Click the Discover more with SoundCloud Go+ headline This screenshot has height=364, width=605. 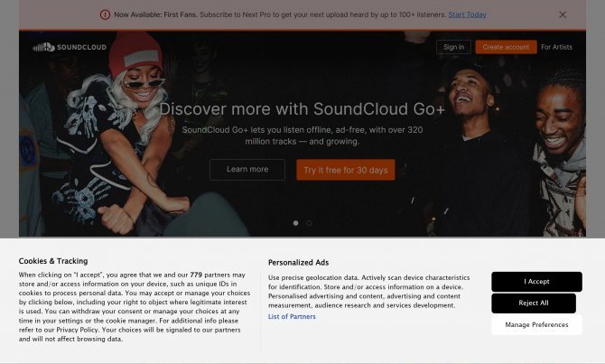tap(302, 109)
